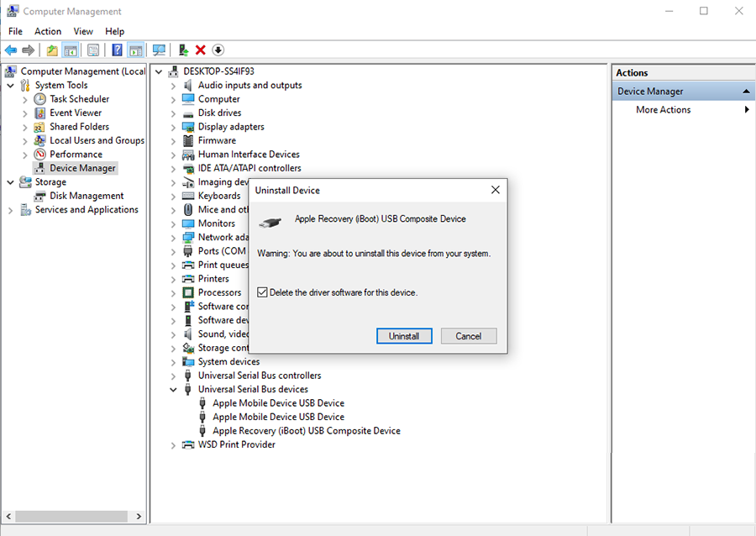Click the Up one level folder icon
Screen dimensions: 756x536
(52, 50)
